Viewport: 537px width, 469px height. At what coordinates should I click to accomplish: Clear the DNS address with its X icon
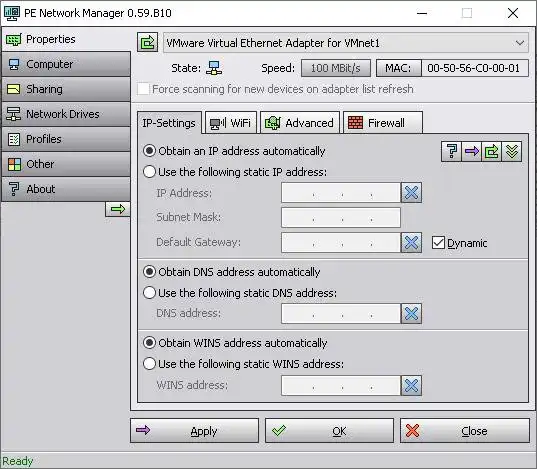[411, 313]
